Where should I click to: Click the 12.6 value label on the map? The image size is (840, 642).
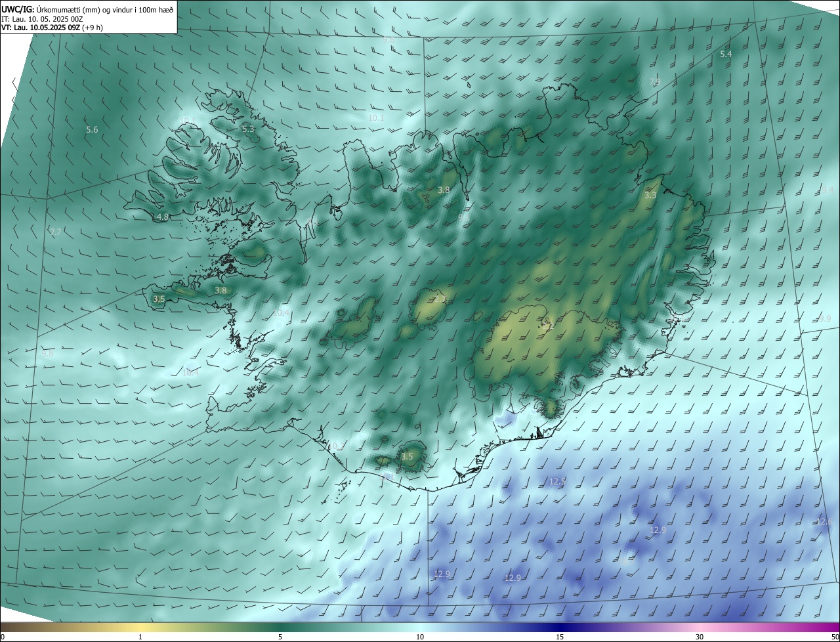[824, 521]
